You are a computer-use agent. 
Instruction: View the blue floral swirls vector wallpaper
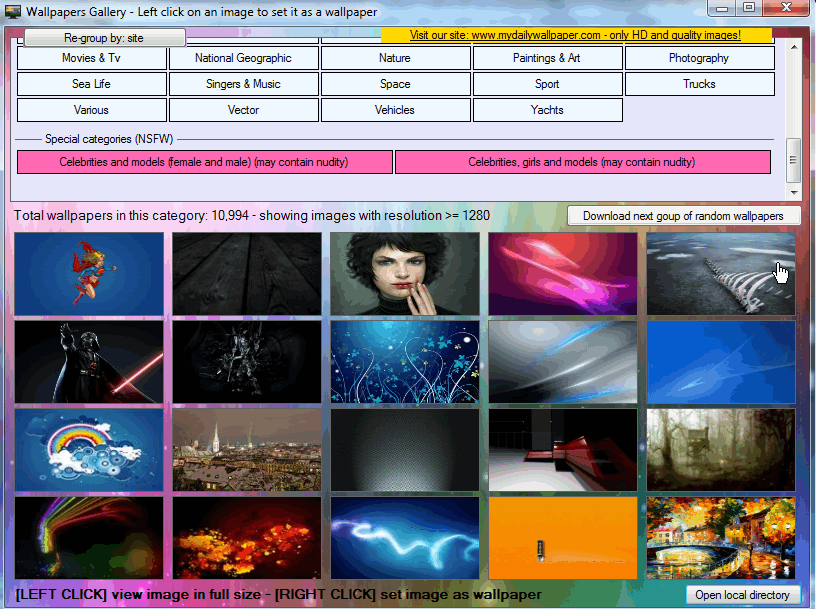coord(405,362)
